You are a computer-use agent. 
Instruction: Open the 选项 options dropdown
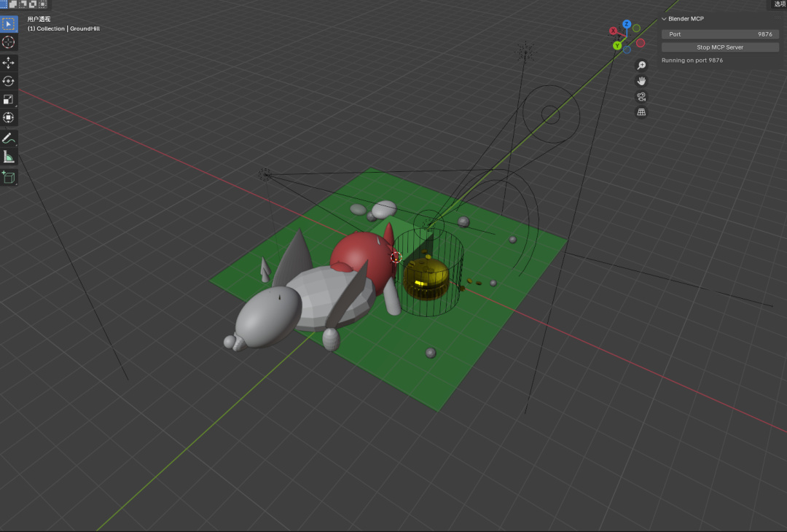778,4
